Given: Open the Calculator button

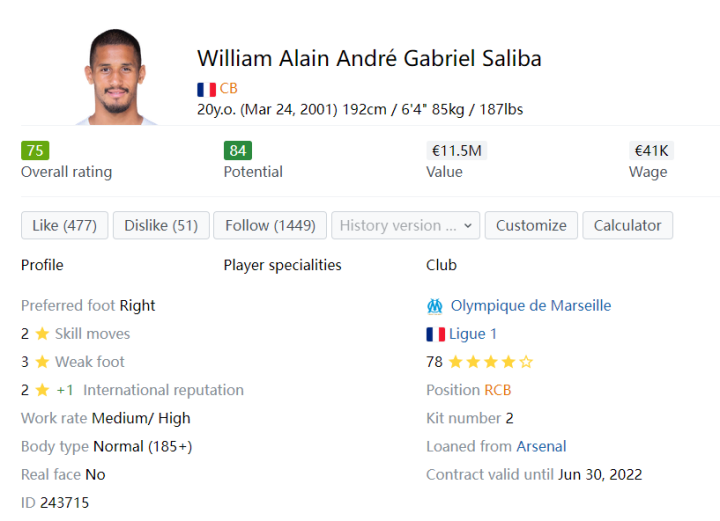Looking at the screenshot, I should click(x=627, y=225).
